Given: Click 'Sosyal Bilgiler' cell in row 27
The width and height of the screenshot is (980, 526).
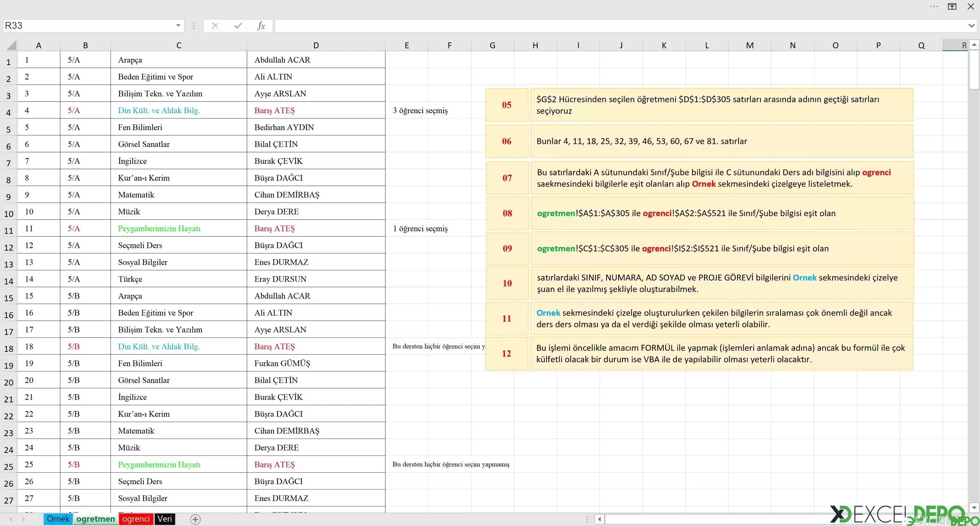Looking at the screenshot, I should pos(179,498).
